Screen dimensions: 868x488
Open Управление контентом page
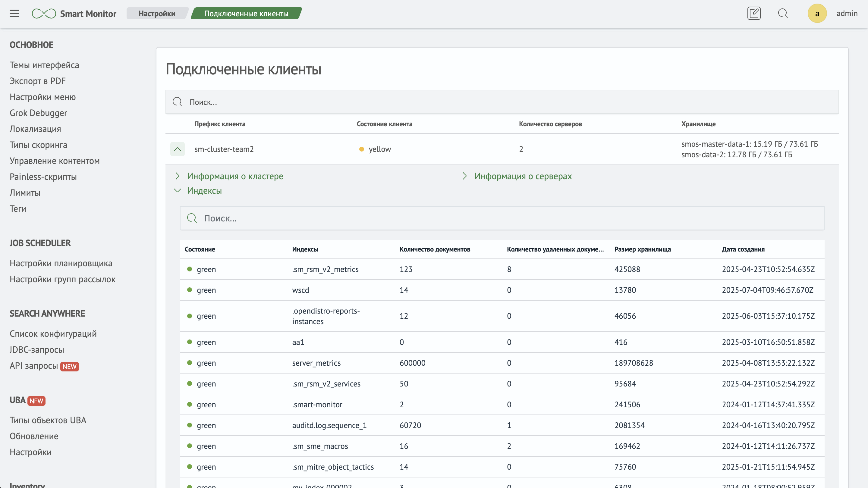(55, 161)
